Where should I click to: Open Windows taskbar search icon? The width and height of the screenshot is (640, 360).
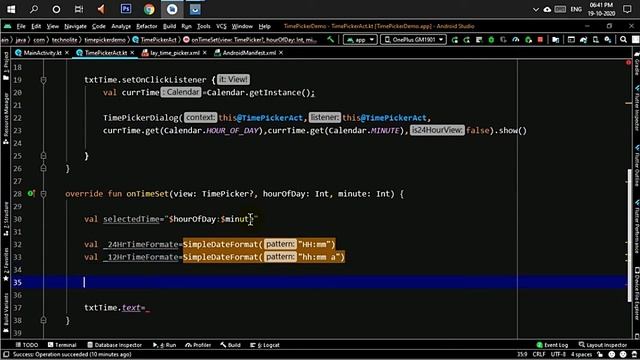coord(34,9)
